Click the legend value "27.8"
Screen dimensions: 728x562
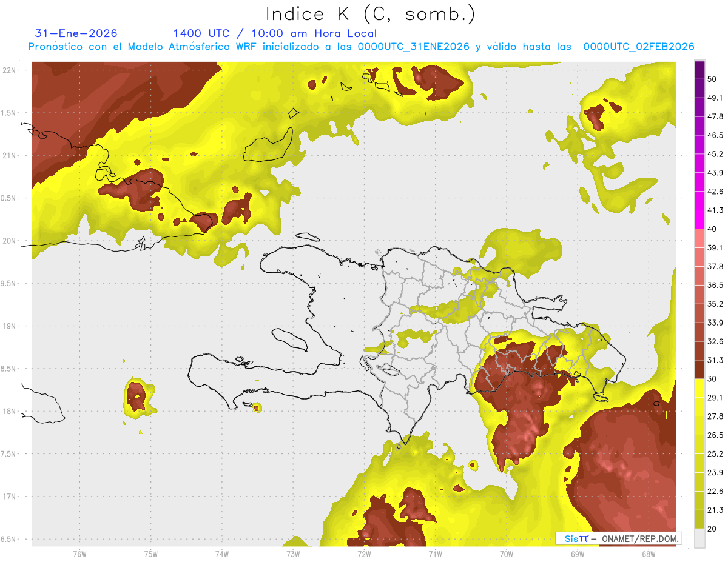715,416
